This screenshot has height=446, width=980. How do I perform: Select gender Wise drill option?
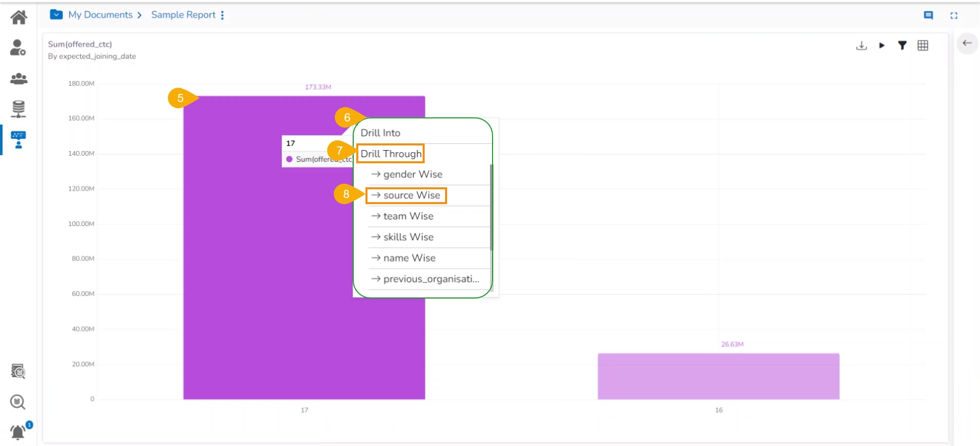(x=413, y=175)
